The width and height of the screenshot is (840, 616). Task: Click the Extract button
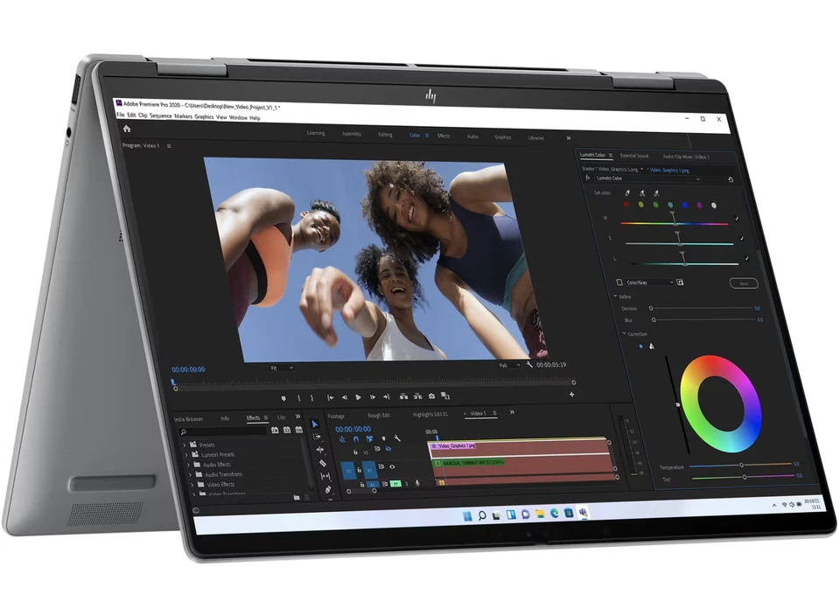point(417,396)
